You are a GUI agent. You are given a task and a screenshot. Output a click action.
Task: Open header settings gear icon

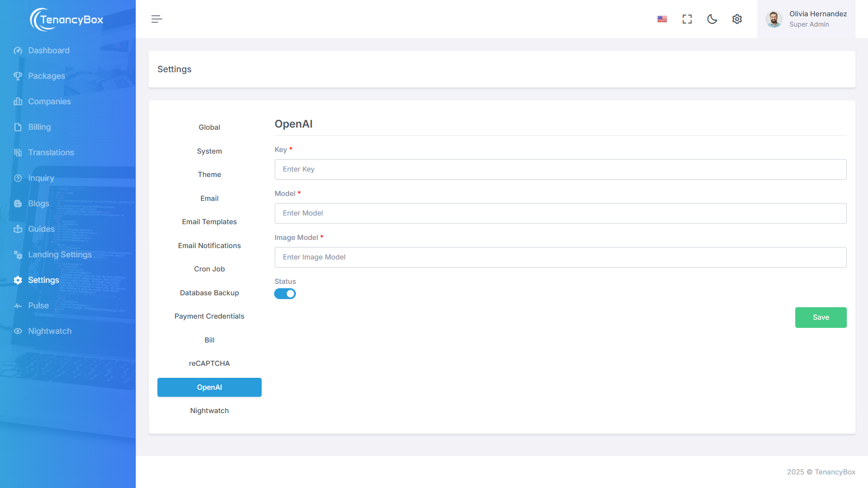tap(737, 19)
